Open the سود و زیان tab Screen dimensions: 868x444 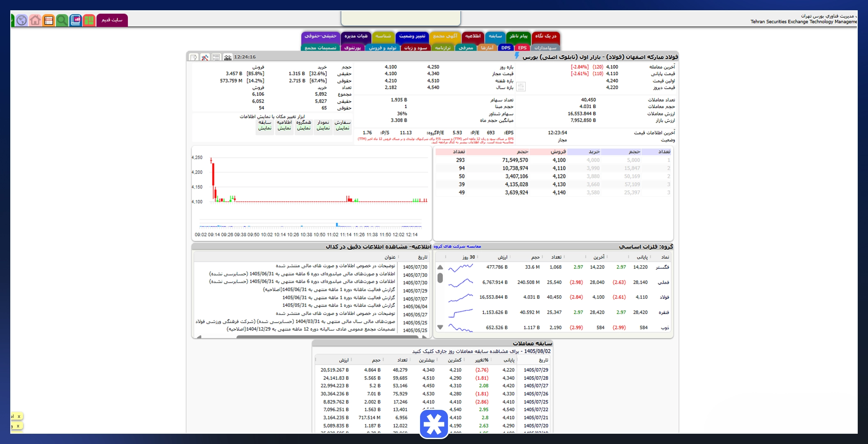click(x=416, y=48)
